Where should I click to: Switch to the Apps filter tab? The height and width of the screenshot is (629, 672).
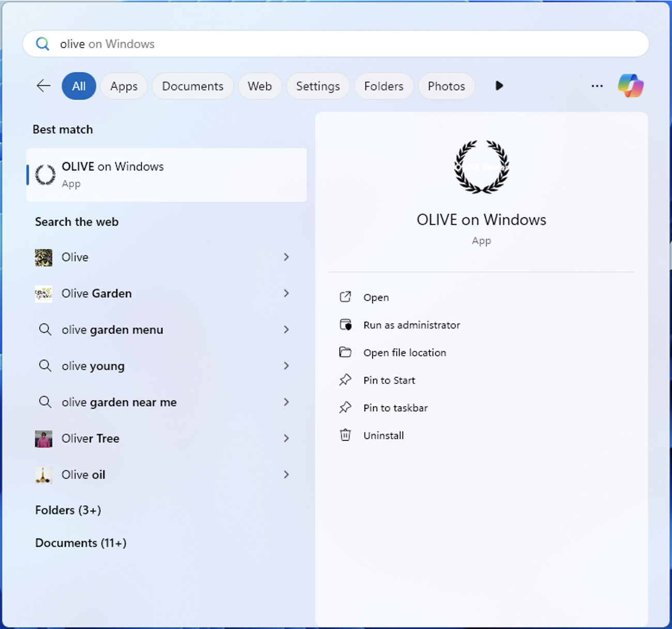pyautogui.click(x=124, y=86)
